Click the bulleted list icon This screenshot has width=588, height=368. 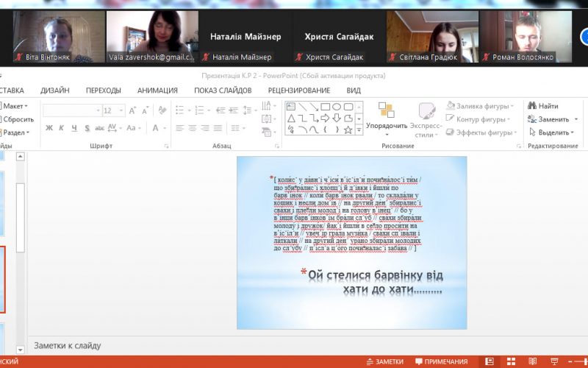pos(180,110)
